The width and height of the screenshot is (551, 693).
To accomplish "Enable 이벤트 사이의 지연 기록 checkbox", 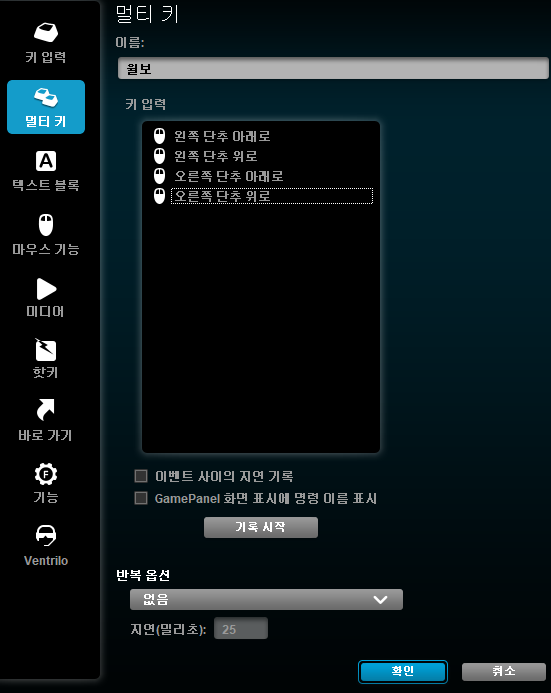I will point(141,476).
